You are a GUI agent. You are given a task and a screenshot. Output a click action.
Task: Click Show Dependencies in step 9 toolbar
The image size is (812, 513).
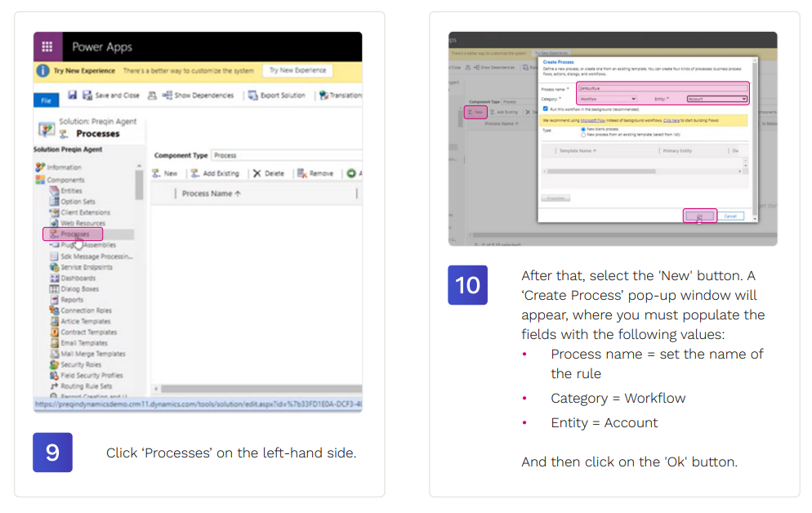pos(199,96)
